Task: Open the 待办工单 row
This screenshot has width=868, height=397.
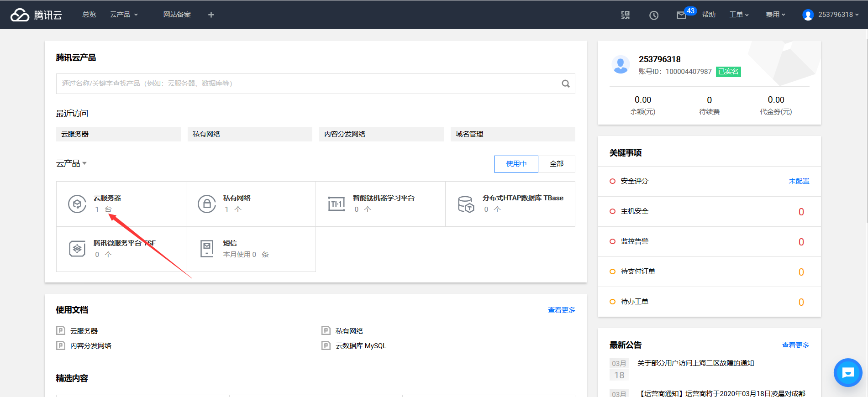Action: point(710,302)
